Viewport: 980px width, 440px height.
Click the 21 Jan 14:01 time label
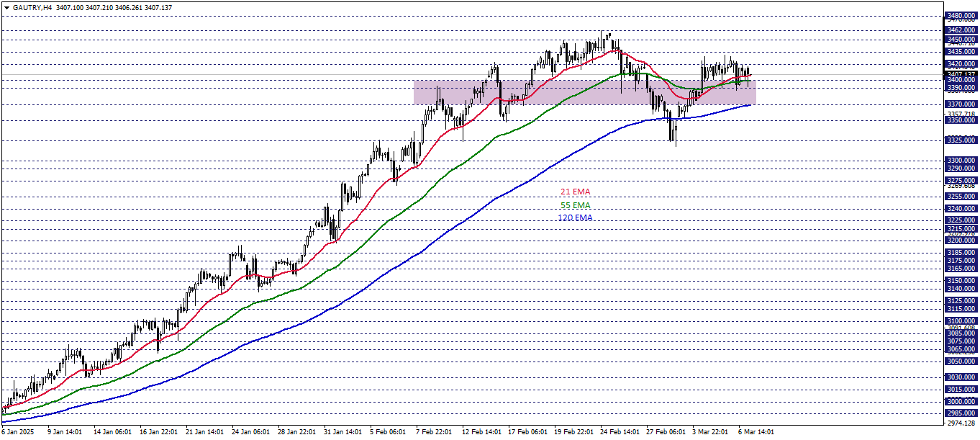205,432
